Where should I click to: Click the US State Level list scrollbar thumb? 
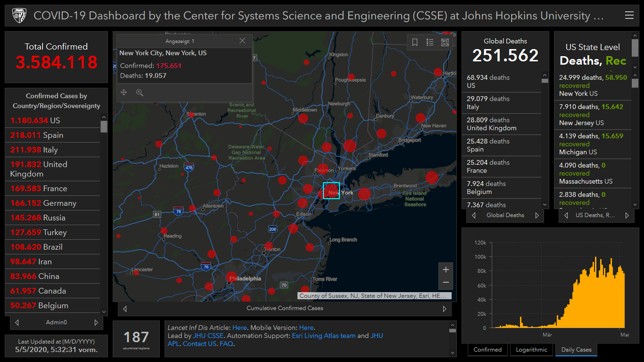[635, 83]
